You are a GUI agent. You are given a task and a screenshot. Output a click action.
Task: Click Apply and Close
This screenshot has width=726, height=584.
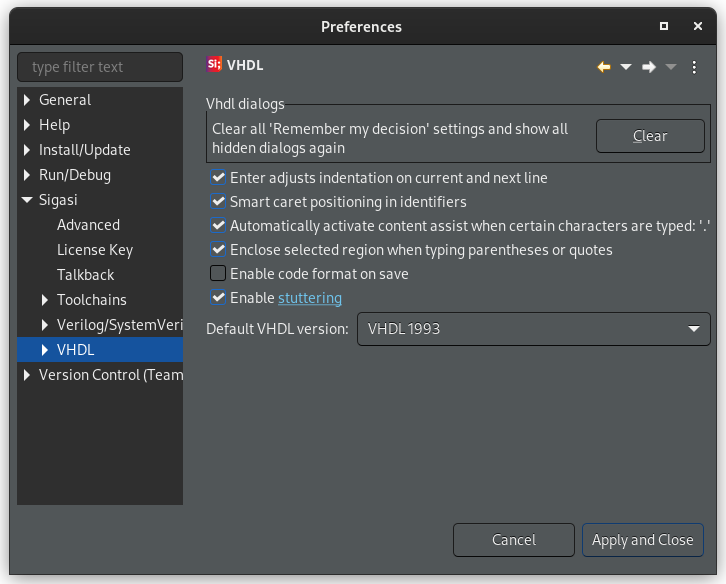point(643,540)
